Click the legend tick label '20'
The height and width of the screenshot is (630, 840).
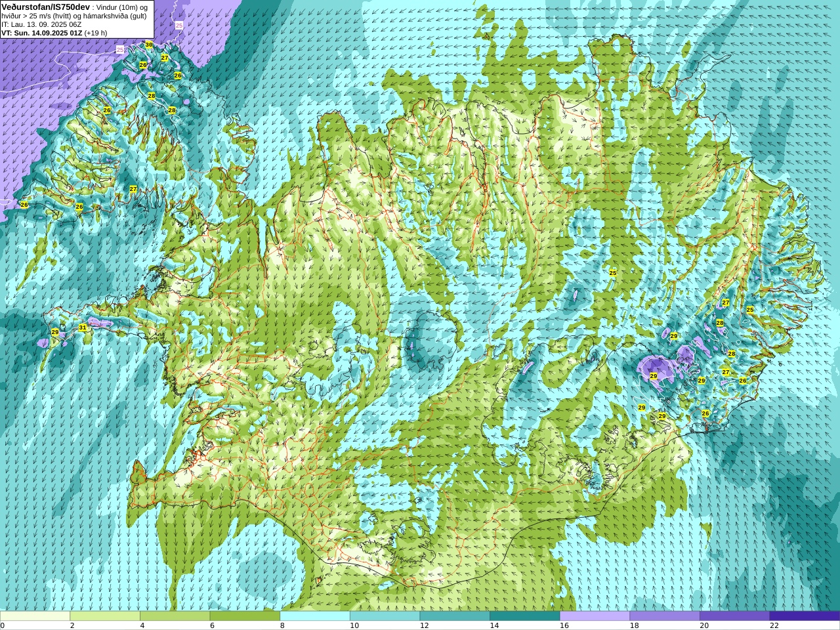(704, 625)
